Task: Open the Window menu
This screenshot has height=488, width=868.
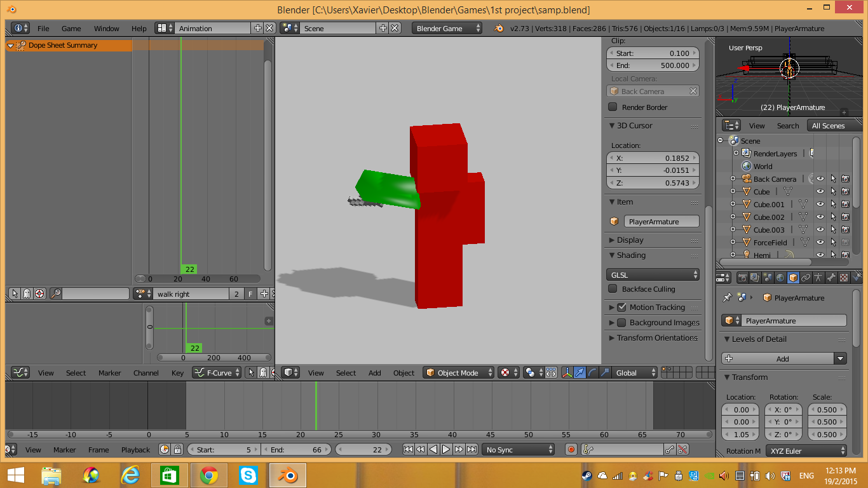Action: tap(106, 28)
